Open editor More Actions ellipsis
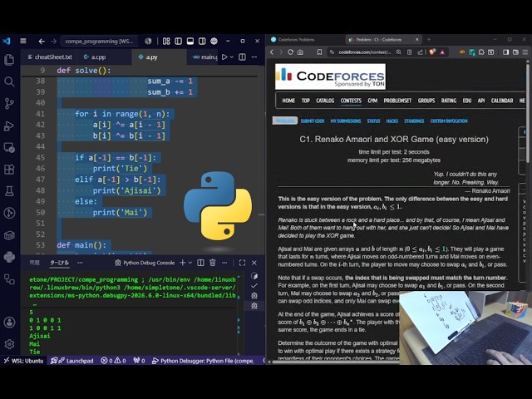The image size is (532, 399). (x=254, y=57)
